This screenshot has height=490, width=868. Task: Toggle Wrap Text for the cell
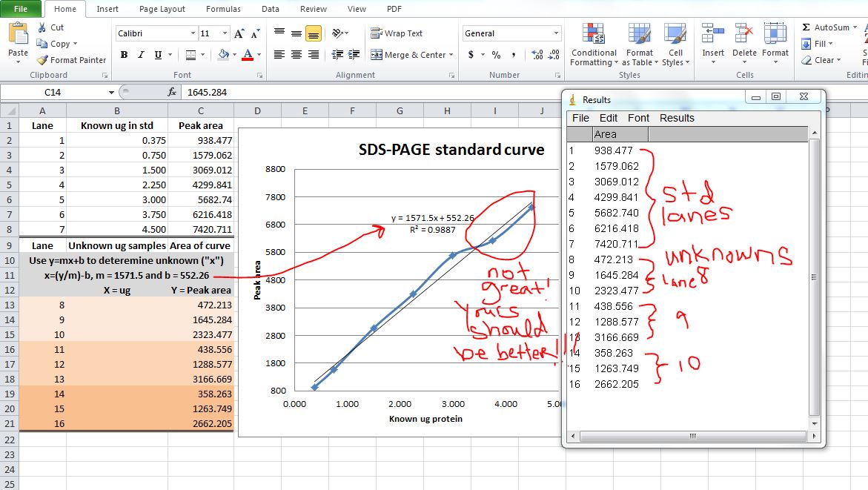coord(397,33)
